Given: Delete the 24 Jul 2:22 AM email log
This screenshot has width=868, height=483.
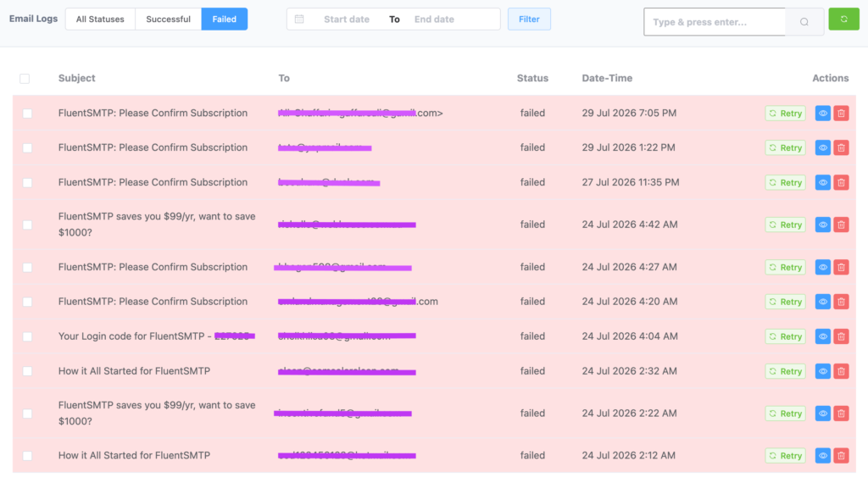Looking at the screenshot, I should click(841, 414).
